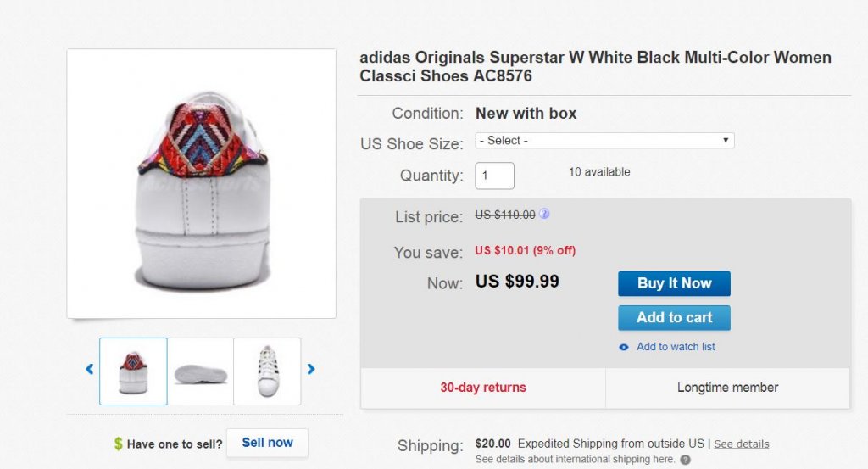The width and height of the screenshot is (868, 469).
Task: Click the help icon after the international shipping text
Action: [x=685, y=460]
